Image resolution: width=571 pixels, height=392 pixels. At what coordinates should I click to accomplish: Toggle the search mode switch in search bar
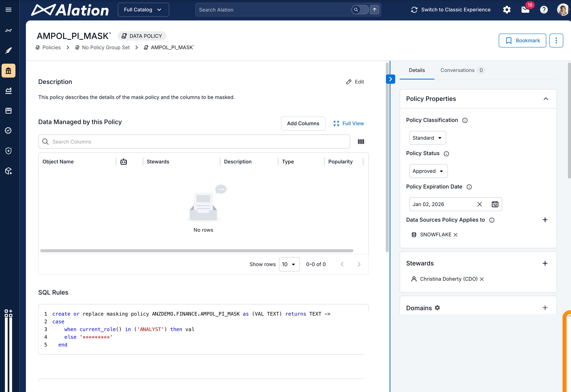pos(360,10)
